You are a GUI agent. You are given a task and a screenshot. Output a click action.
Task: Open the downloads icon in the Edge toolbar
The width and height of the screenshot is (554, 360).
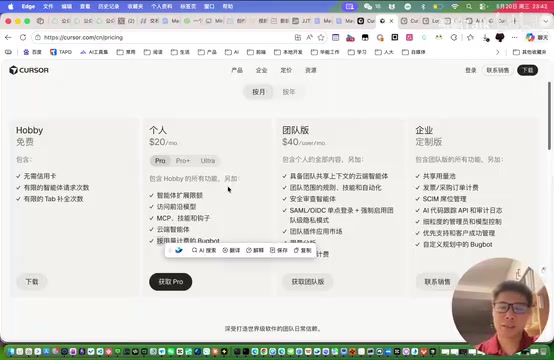(x=486, y=37)
